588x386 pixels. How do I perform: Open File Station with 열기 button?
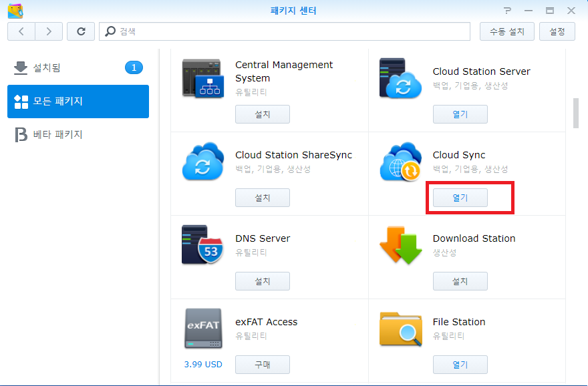pos(460,365)
